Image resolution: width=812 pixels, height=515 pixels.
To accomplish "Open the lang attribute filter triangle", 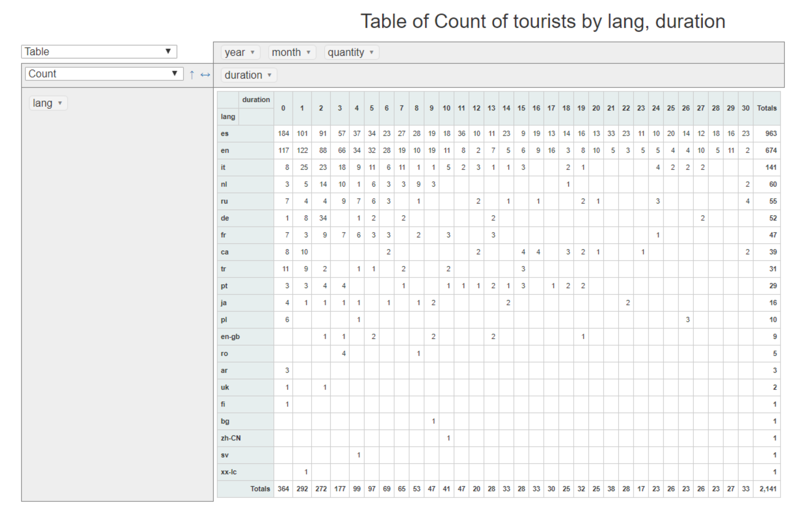I will pos(60,103).
